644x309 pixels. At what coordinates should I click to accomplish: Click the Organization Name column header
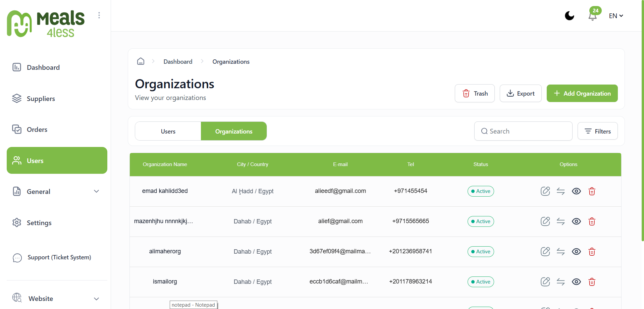pyautogui.click(x=165, y=164)
